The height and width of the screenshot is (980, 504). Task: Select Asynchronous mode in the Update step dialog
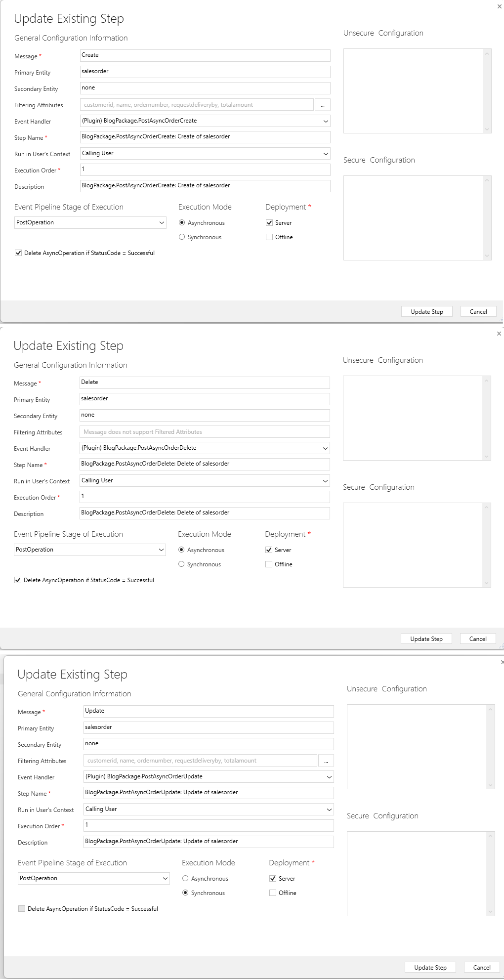pyautogui.click(x=185, y=879)
